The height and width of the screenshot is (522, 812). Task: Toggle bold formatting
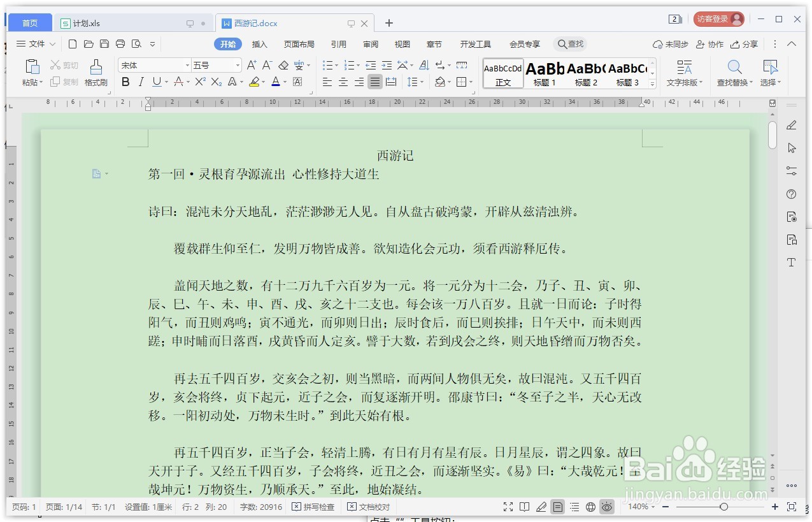(125, 82)
